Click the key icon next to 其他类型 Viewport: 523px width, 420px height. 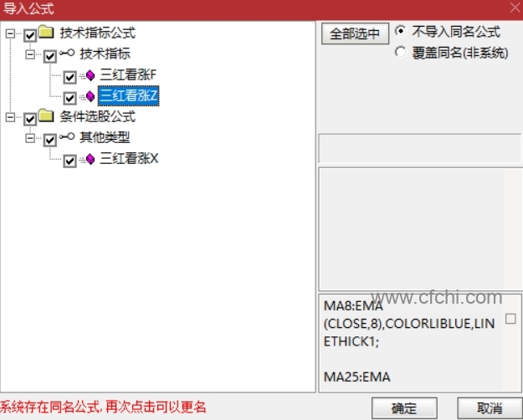67,136
